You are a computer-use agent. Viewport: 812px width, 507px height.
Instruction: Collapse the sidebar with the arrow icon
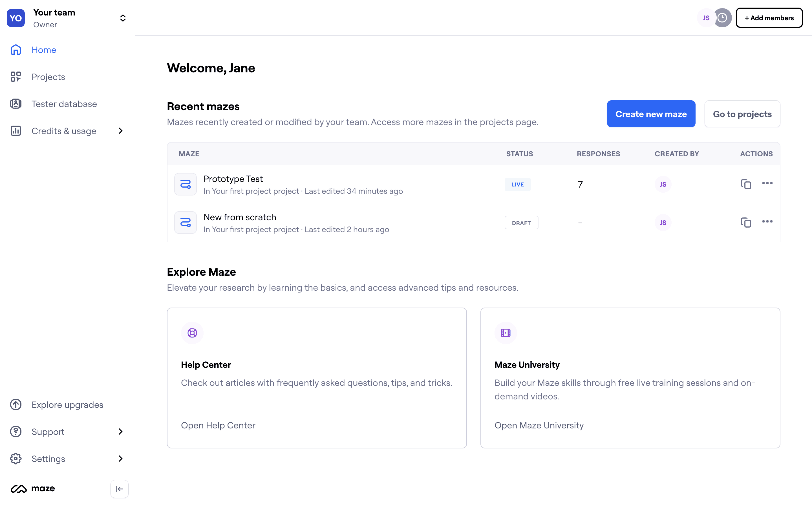(119, 489)
